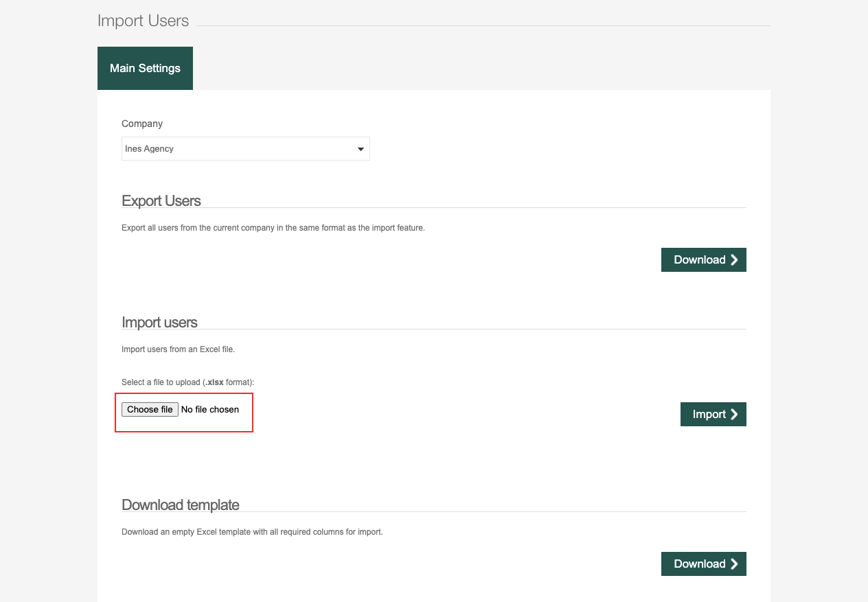Click the "Export all users" description text
The image size is (868, 602).
(x=273, y=228)
